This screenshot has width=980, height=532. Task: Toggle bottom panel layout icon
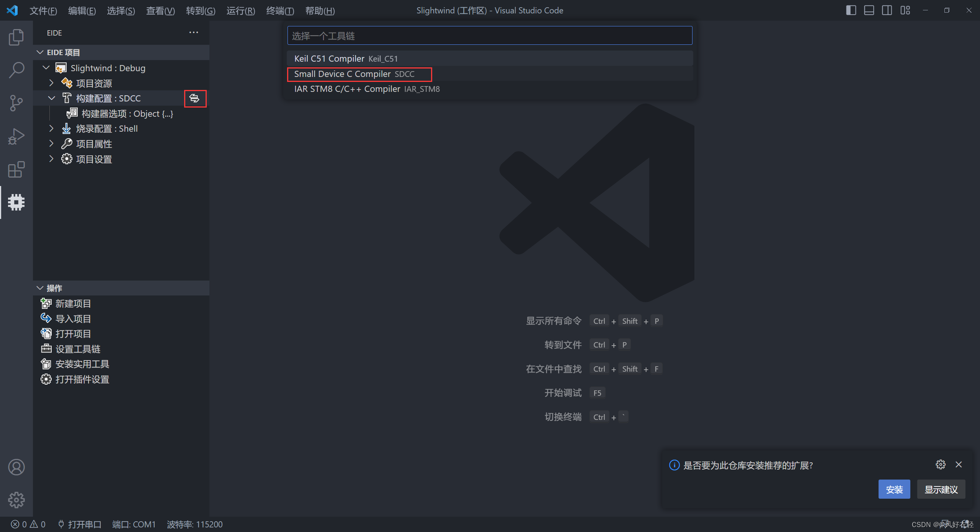869,10
